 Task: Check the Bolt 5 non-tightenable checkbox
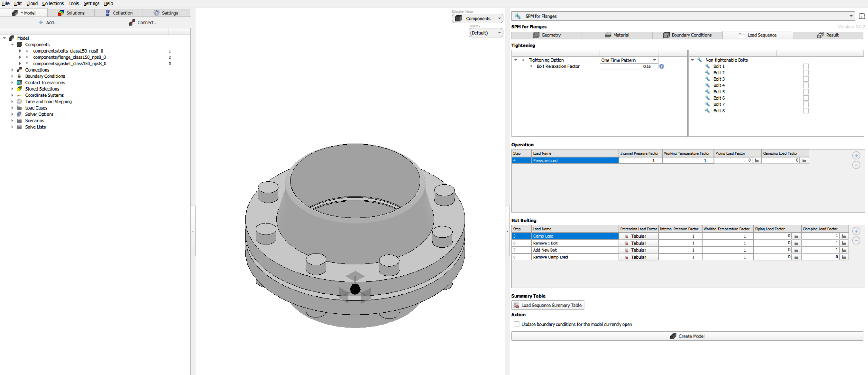tap(806, 92)
